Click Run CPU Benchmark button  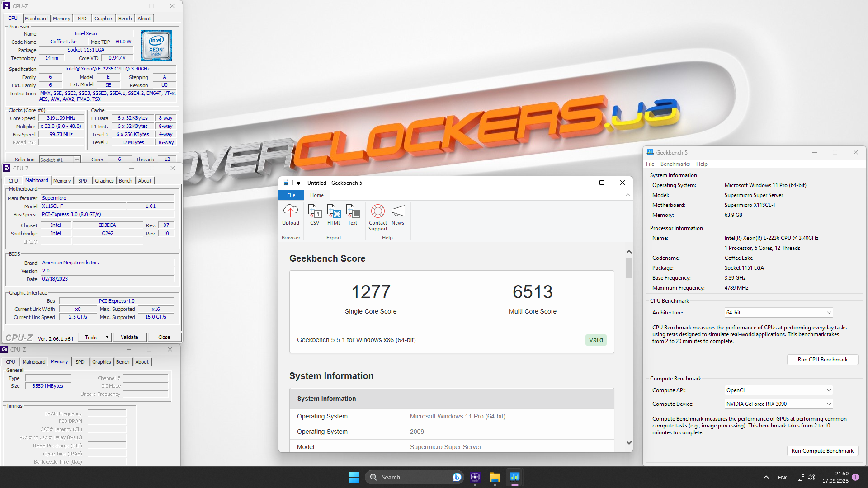pos(822,360)
